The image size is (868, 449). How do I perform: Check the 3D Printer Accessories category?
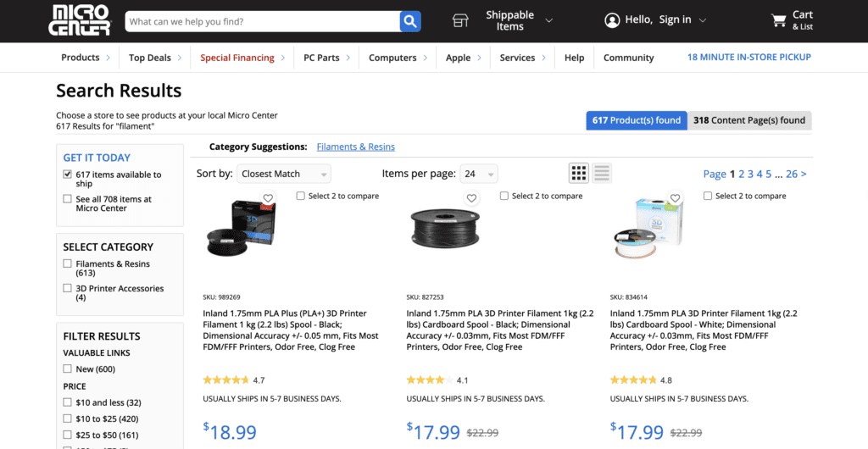click(68, 288)
